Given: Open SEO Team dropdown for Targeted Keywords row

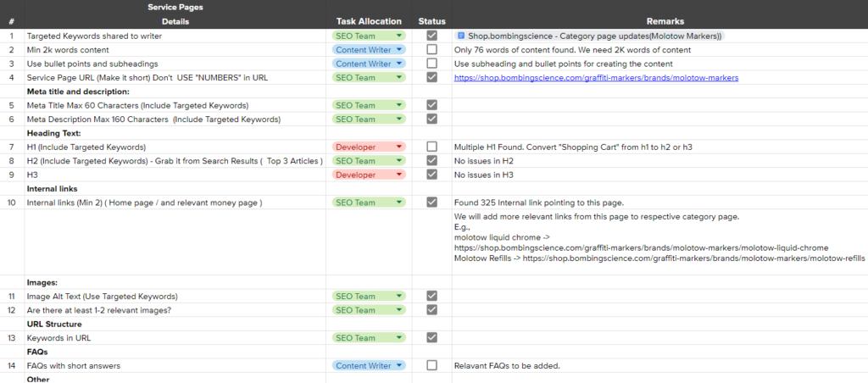Looking at the screenshot, I should point(369,36).
